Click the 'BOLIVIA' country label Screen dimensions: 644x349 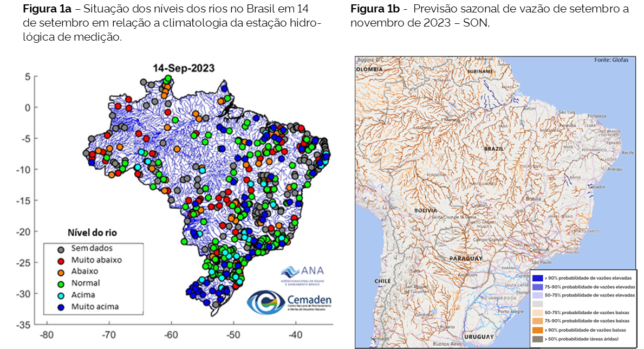(x=426, y=210)
